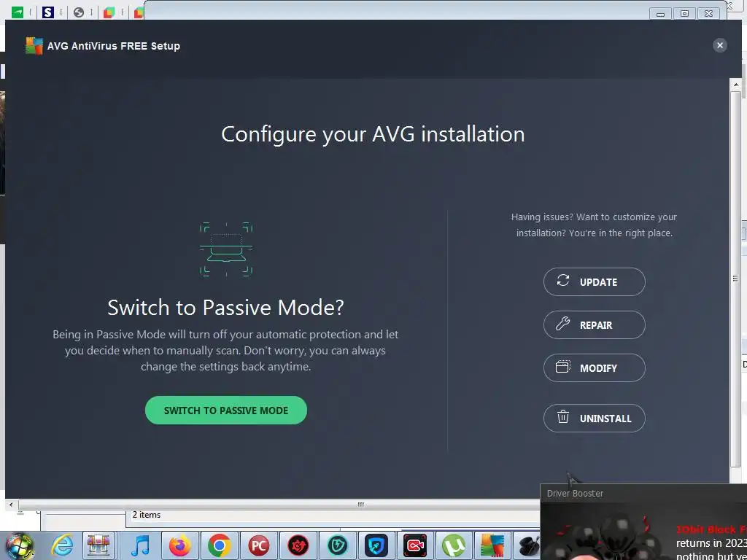
Task: Select the MODIFY installation button
Action: [594, 367]
